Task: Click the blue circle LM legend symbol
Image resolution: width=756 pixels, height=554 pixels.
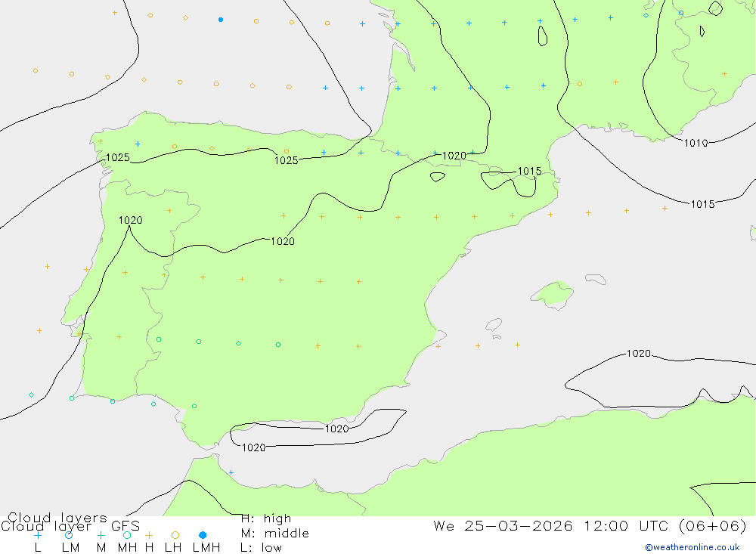Action: click(69, 535)
